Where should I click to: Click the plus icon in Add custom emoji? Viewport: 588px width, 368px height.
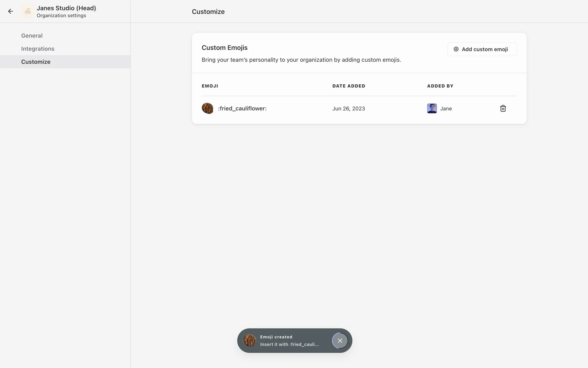click(456, 49)
